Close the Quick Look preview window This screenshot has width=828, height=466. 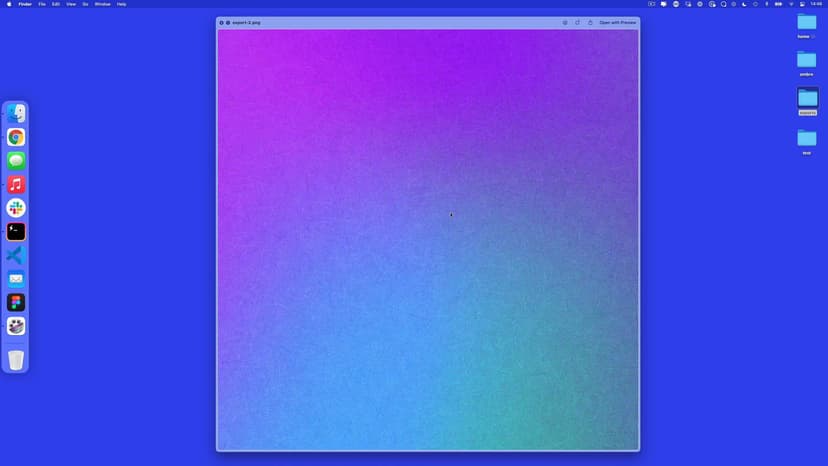coord(222,22)
